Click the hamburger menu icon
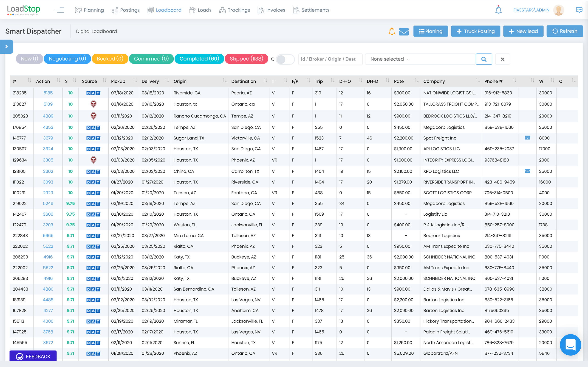 59,10
